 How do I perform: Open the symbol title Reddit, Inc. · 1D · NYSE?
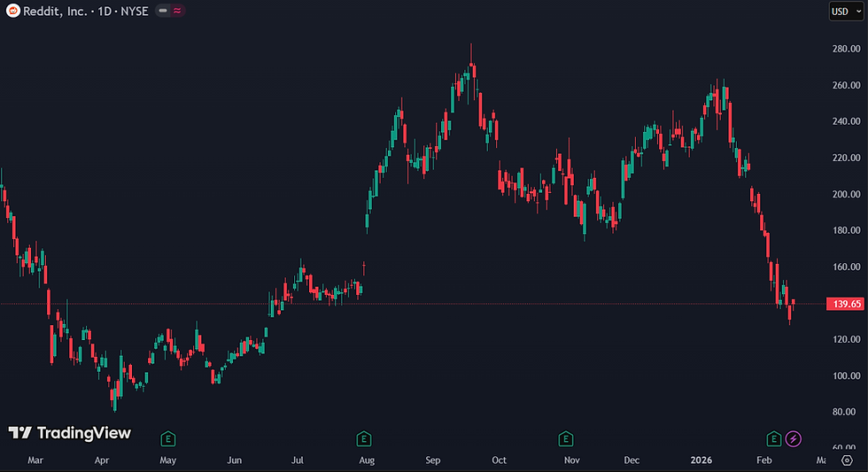[86, 11]
